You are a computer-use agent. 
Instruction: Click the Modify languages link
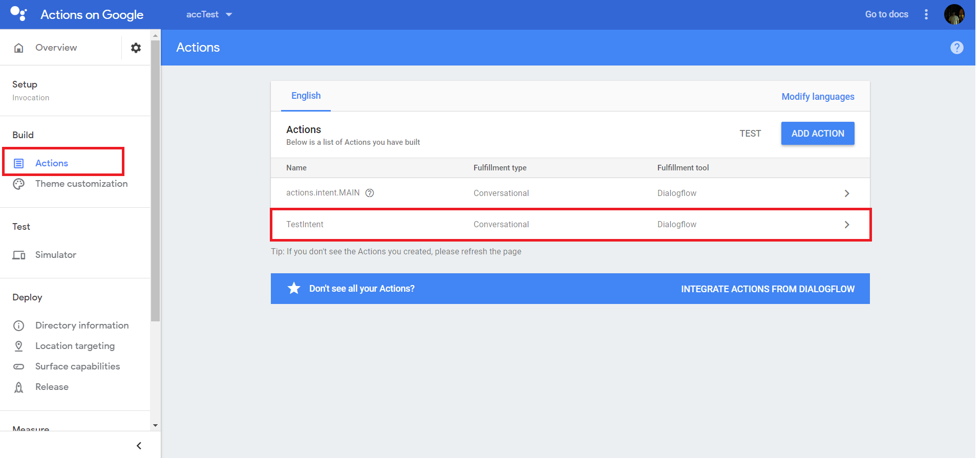(818, 97)
